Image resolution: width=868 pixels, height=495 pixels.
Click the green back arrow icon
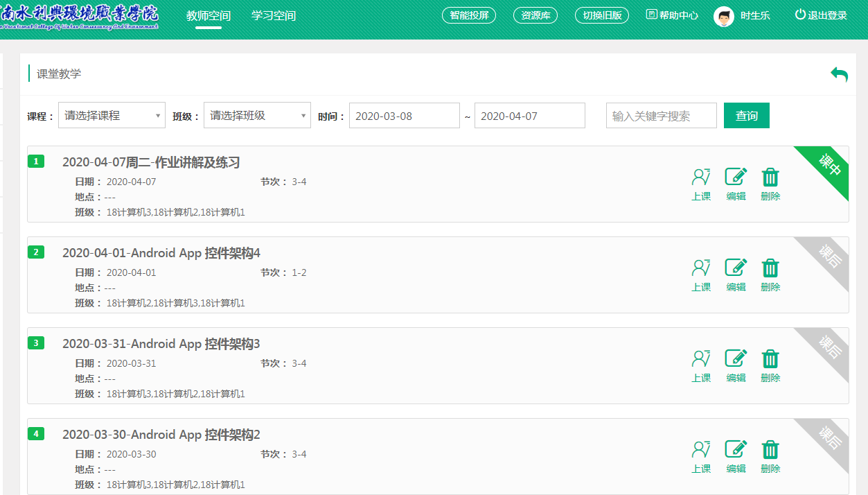click(839, 74)
